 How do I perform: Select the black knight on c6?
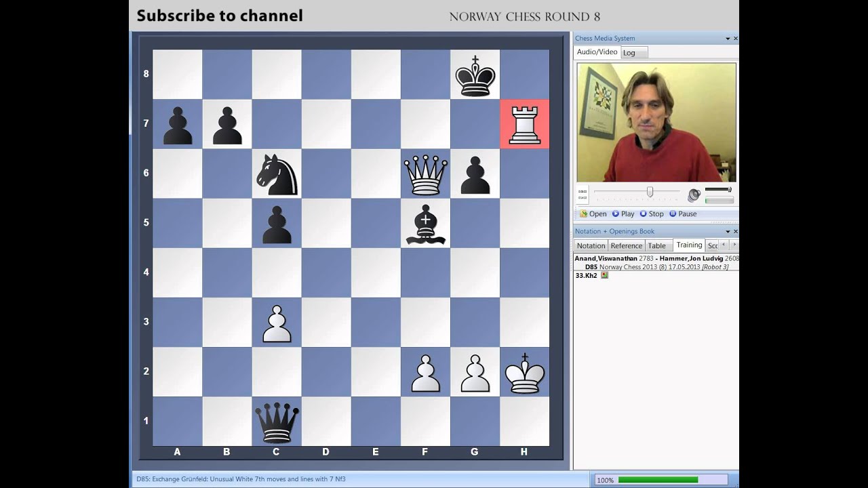click(x=277, y=174)
